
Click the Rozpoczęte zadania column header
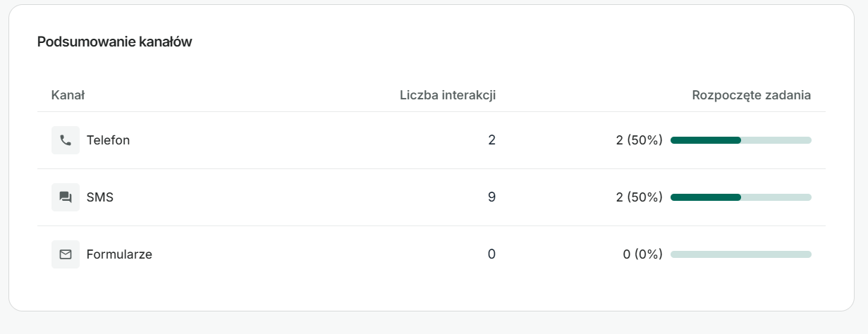click(751, 95)
